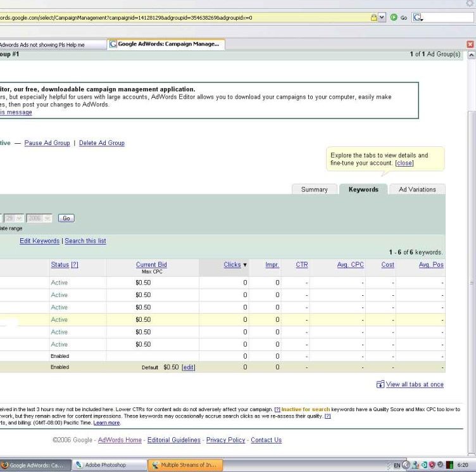This screenshot has width=476, height=472.
Task: Click the red shield security tray icon
Action: click(432, 465)
